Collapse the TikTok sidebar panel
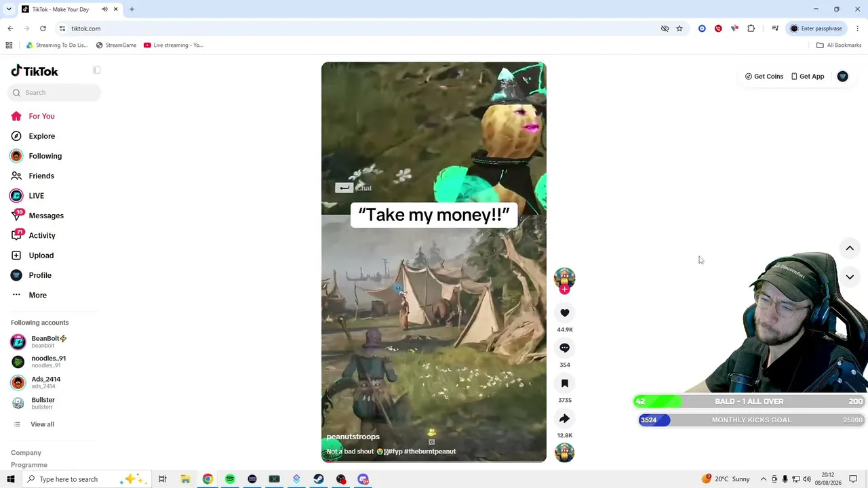Screen dimensions: 868x488 click(x=97, y=70)
